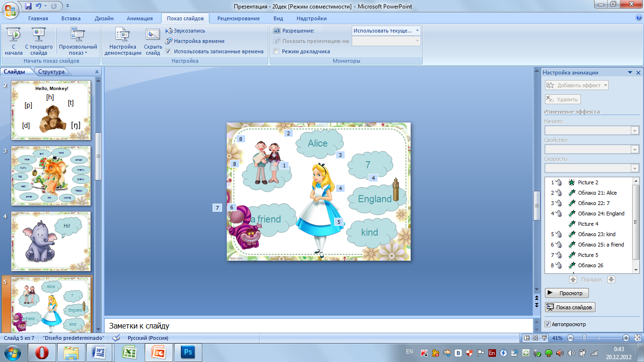644x362 pixels.
Task: Click the Alice cloud on slide
Action: pyautogui.click(x=319, y=143)
